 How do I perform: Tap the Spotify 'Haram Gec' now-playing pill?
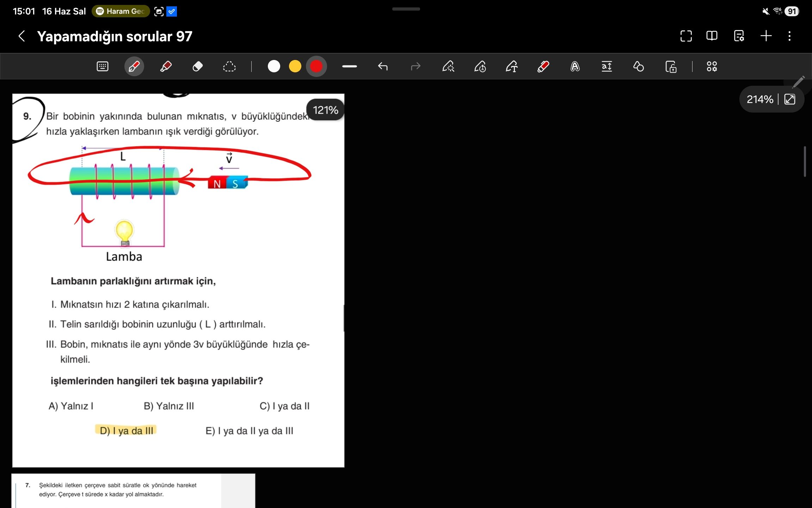pos(121,11)
